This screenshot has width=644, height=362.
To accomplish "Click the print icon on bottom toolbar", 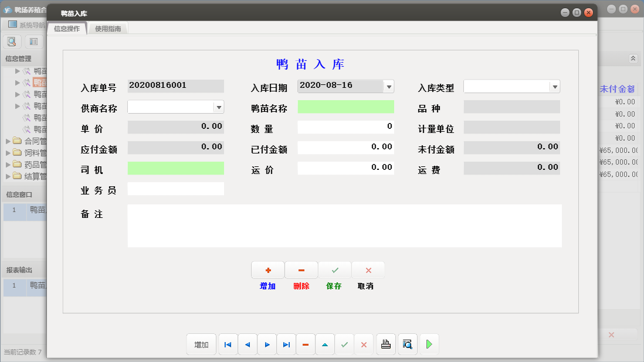I will coord(385,344).
